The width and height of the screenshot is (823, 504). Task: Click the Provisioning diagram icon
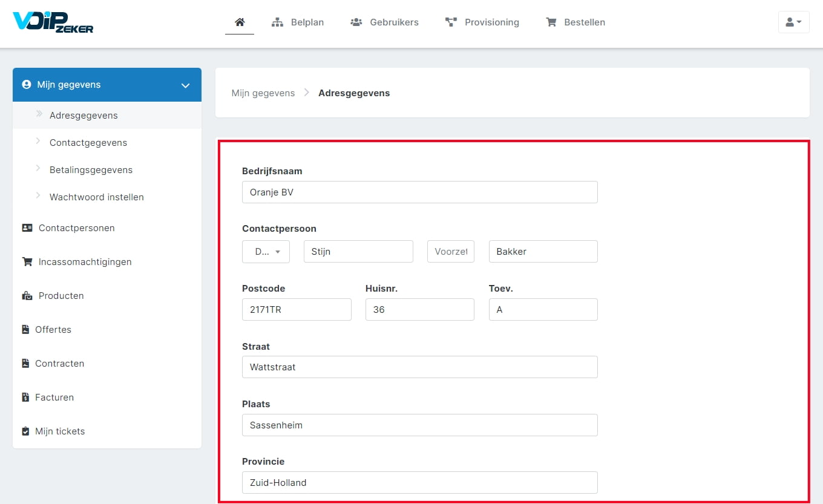451,22
